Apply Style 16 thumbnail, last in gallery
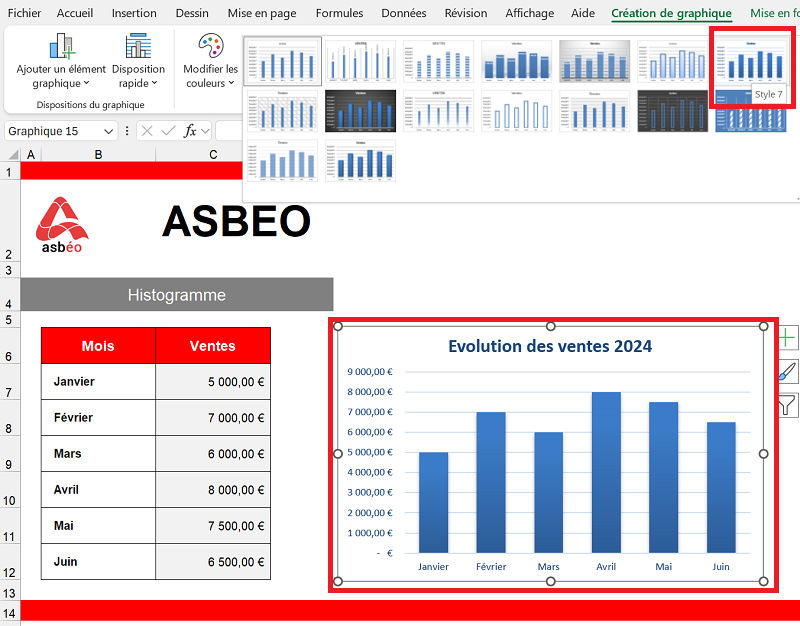The image size is (800, 626). pos(360,160)
